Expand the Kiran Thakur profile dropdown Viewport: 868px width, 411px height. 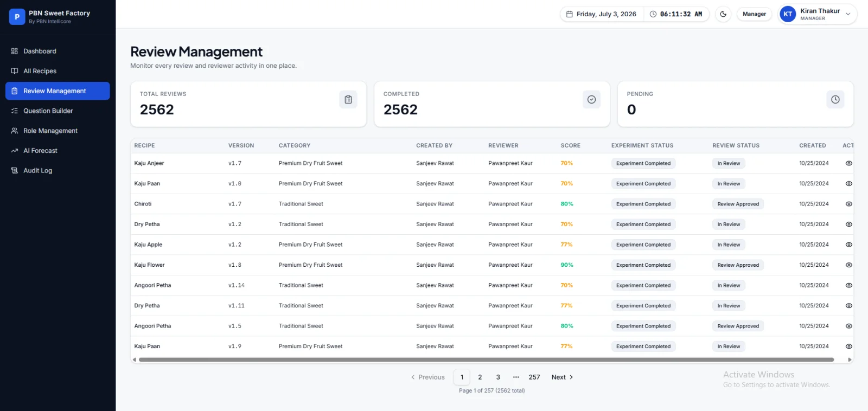point(848,14)
